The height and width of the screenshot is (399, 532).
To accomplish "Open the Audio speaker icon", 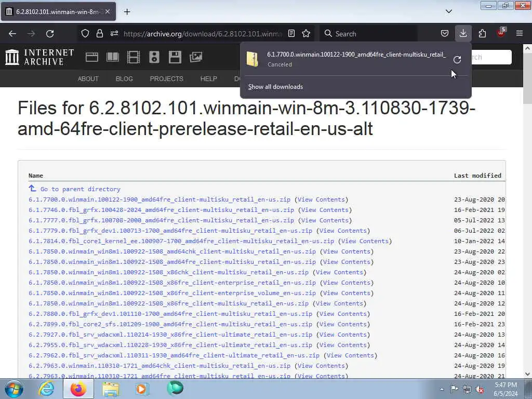I will point(154,57).
